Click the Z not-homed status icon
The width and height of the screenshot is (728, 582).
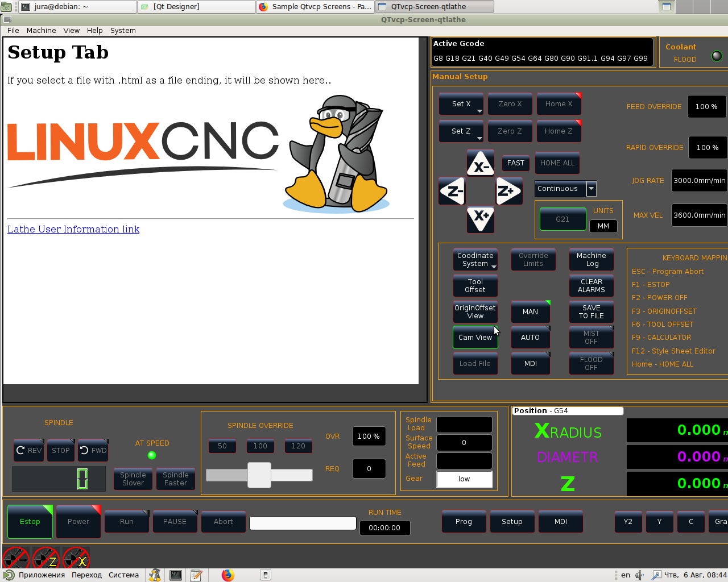coord(46,558)
